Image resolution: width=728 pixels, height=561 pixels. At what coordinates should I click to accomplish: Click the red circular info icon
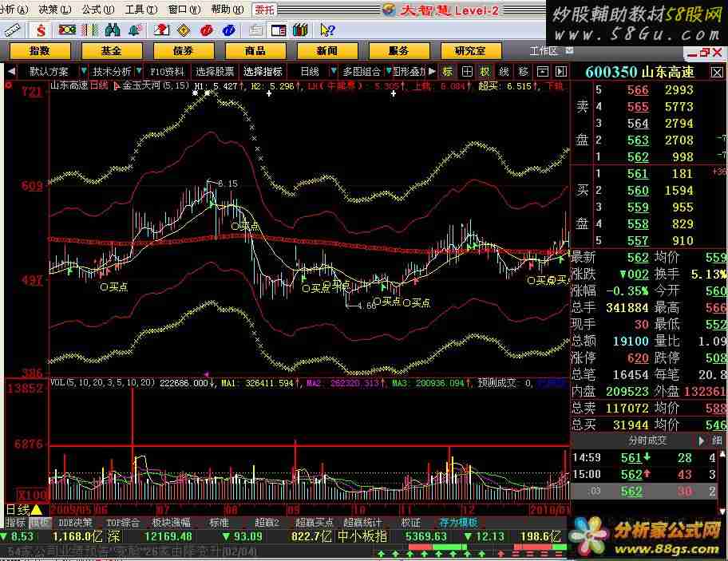pyautogui.click(x=206, y=30)
